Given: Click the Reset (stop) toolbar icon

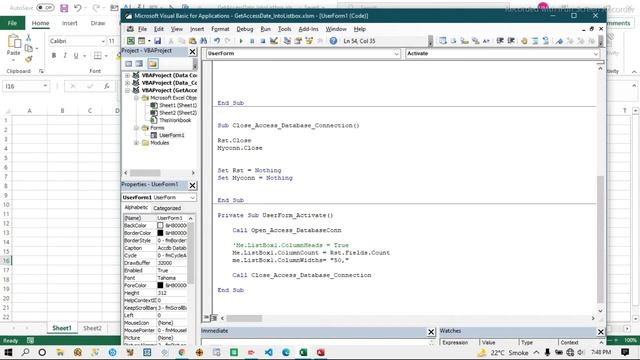Looking at the screenshot, I should [x=262, y=41].
